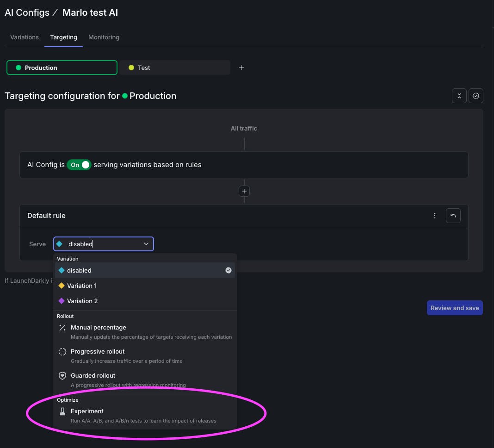Screen dimensions: 494x448
Task: Expand the Serve dropdown chevron
Action: [x=146, y=244]
